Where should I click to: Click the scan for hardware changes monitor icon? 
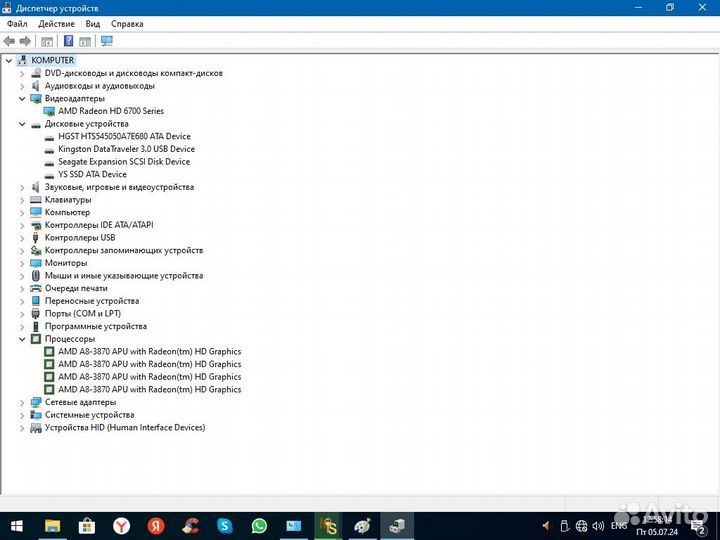coord(107,41)
